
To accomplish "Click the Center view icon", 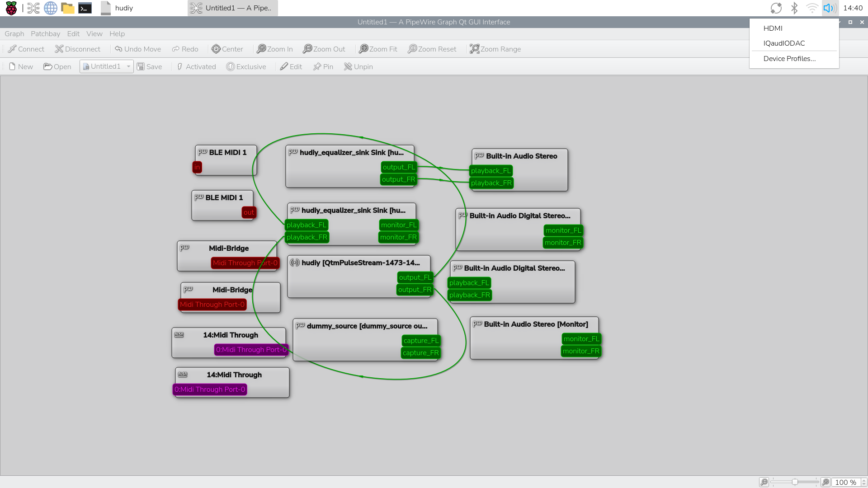I will pyautogui.click(x=216, y=49).
